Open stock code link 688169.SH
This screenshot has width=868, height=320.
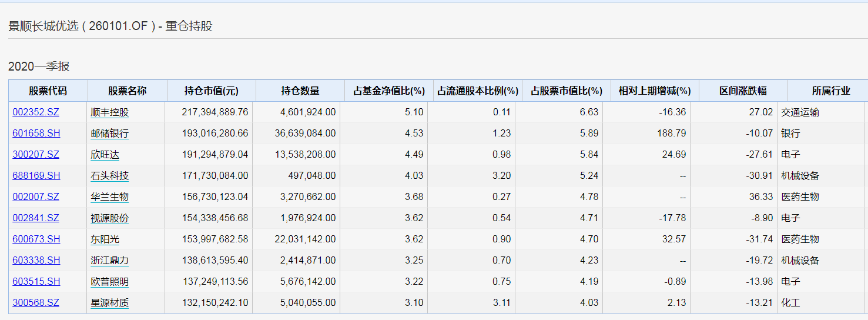36,175
